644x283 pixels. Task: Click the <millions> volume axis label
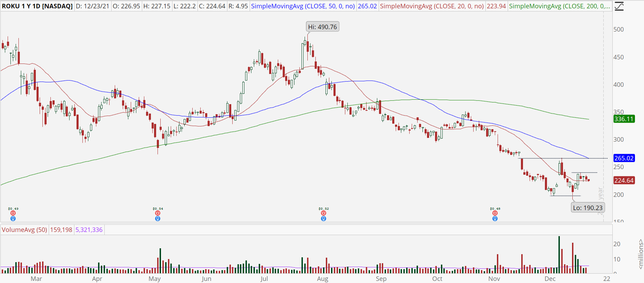(x=640, y=254)
